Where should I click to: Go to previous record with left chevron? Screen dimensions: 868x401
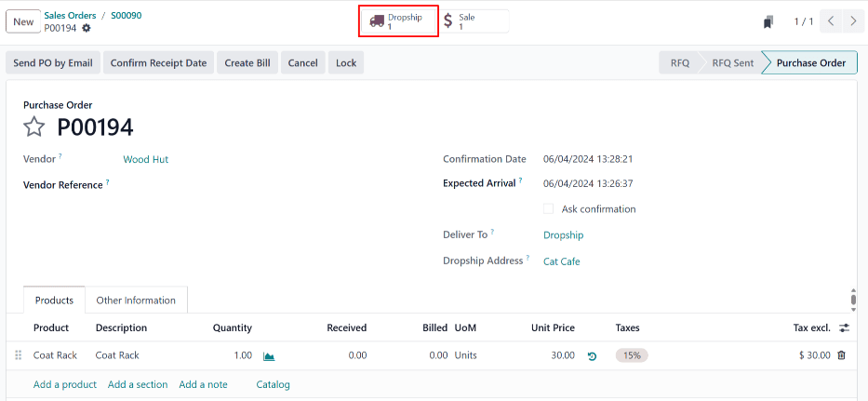832,21
